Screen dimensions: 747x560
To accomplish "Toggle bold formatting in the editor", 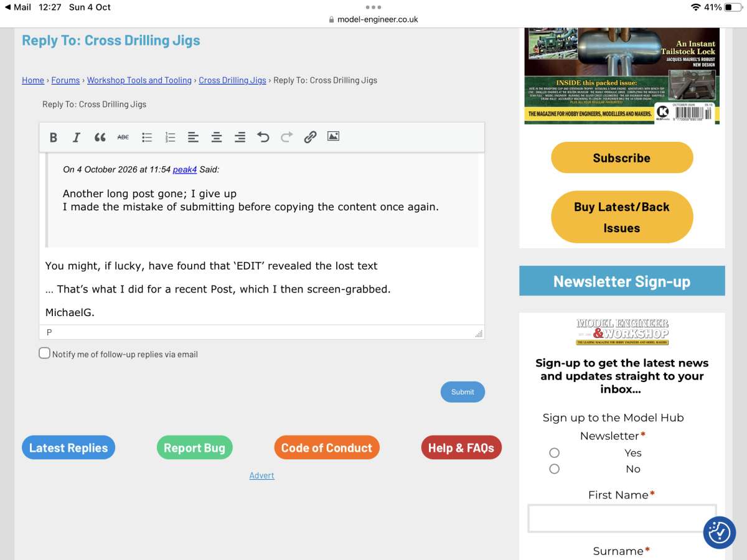I will point(54,138).
